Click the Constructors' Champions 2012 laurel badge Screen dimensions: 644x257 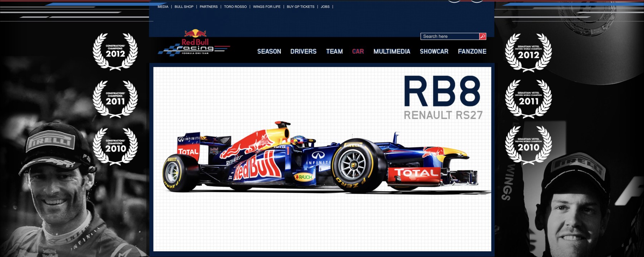click(x=115, y=51)
